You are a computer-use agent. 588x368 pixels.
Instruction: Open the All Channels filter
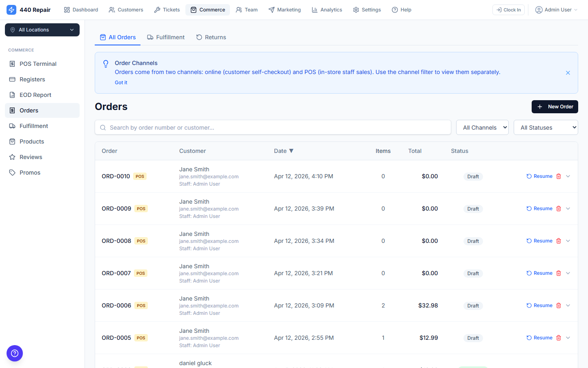(x=482, y=127)
